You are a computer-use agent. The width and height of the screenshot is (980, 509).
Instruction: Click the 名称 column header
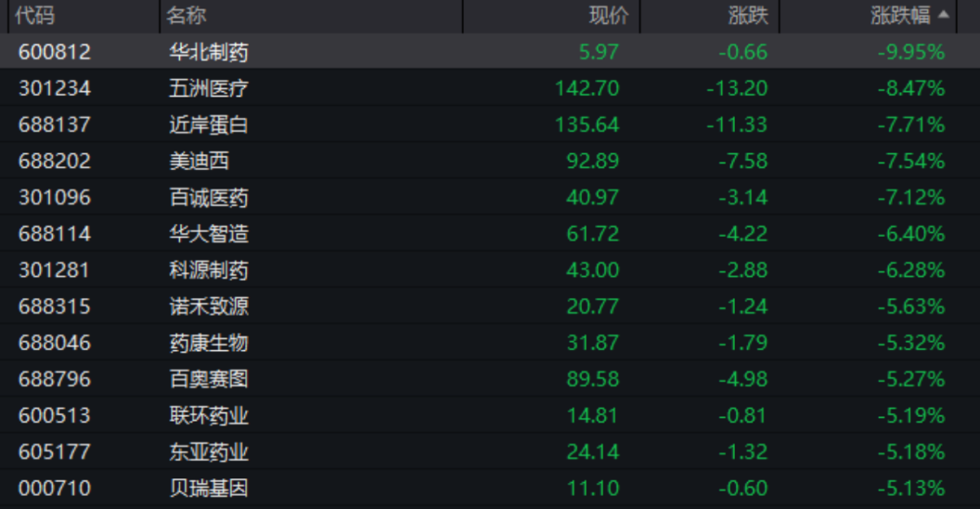[x=187, y=16]
